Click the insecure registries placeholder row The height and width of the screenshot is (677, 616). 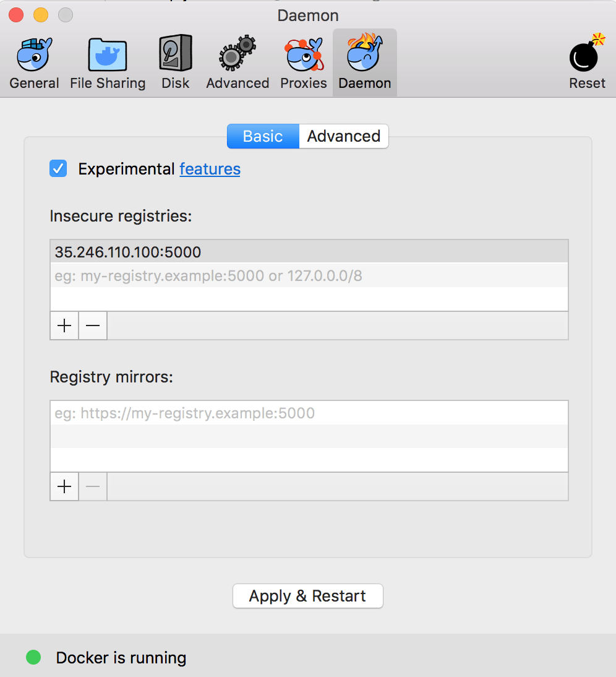pyautogui.click(x=309, y=275)
